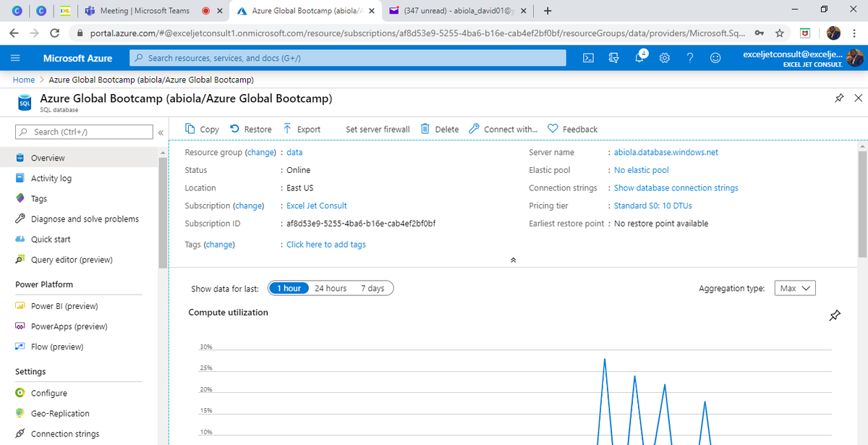Open the Chrome three-dot menu

point(856,33)
